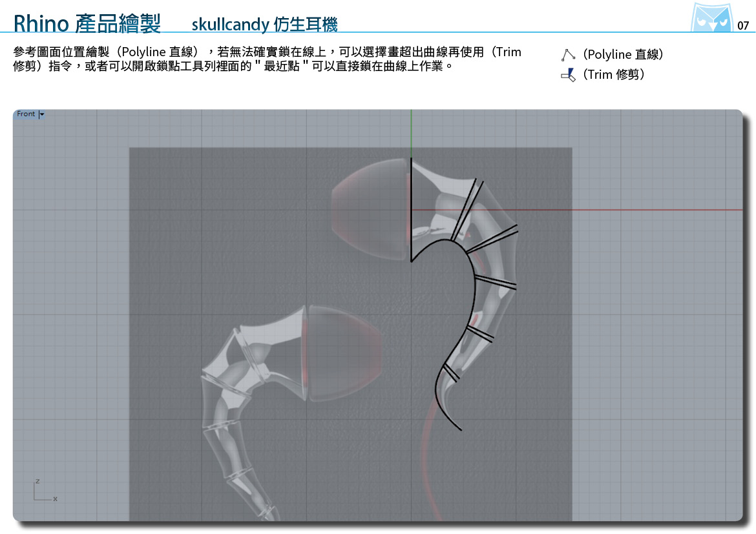The width and height of the screenshot is (756, 534).
Task: Click page number 07
Action: [x=743, y=26]
